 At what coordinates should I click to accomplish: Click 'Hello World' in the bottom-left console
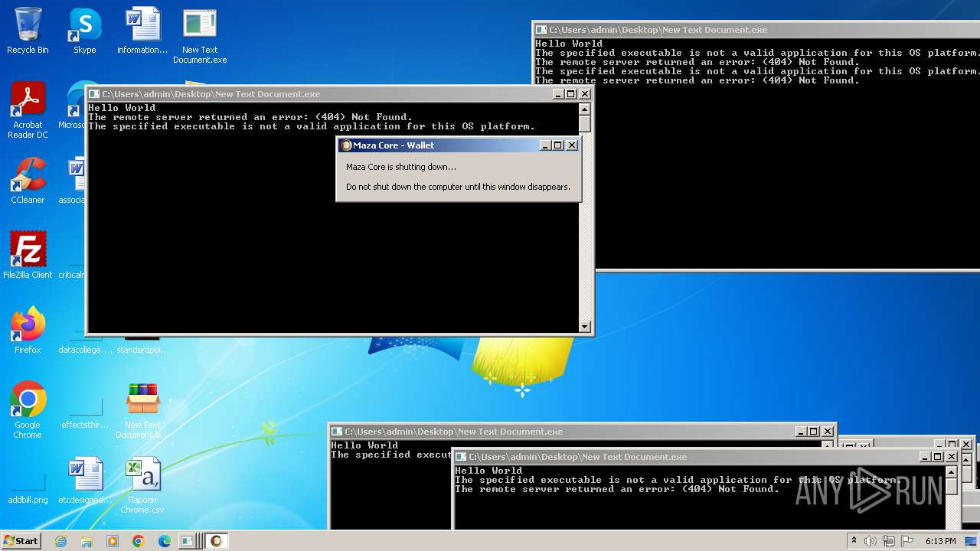pyautogui.click(x=364, y=445)
